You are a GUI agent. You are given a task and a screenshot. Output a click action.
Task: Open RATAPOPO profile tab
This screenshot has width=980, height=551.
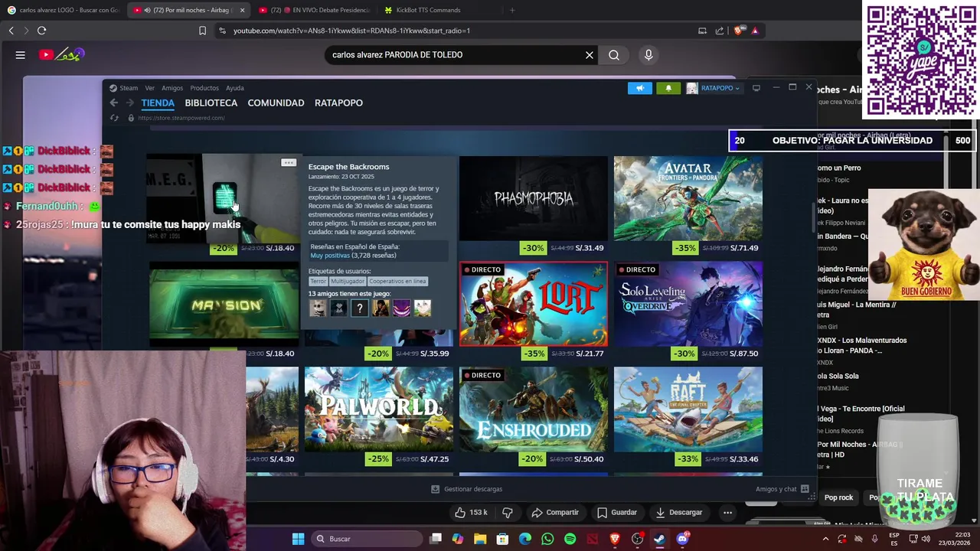(x=338, y=103)
